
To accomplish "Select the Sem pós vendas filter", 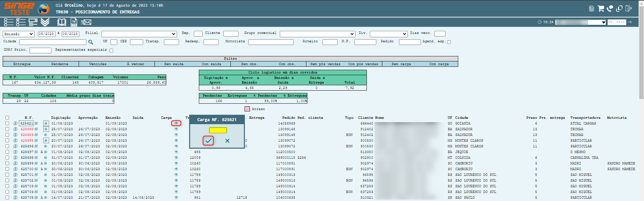I will [x=325, y=64].
